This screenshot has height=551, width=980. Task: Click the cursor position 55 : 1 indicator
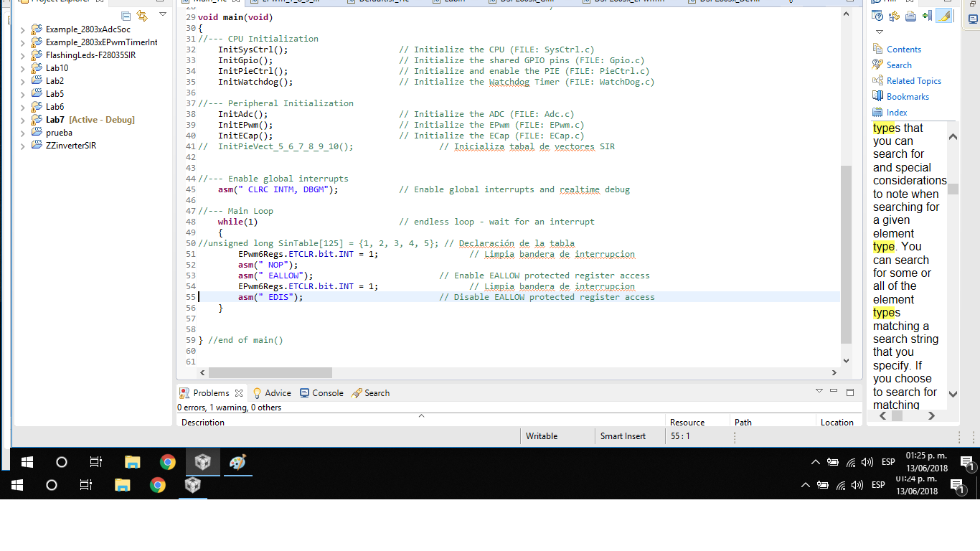coord(680,436)
